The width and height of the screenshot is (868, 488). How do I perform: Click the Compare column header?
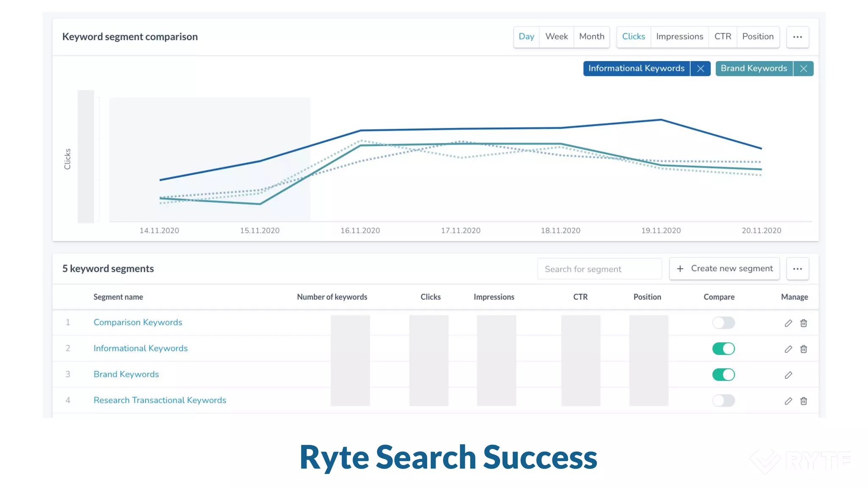point(719,297)
